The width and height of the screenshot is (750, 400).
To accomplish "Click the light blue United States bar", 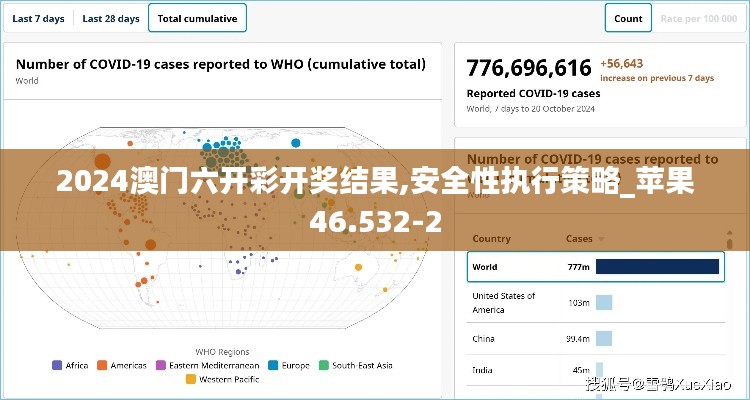I will coord(604,303).
